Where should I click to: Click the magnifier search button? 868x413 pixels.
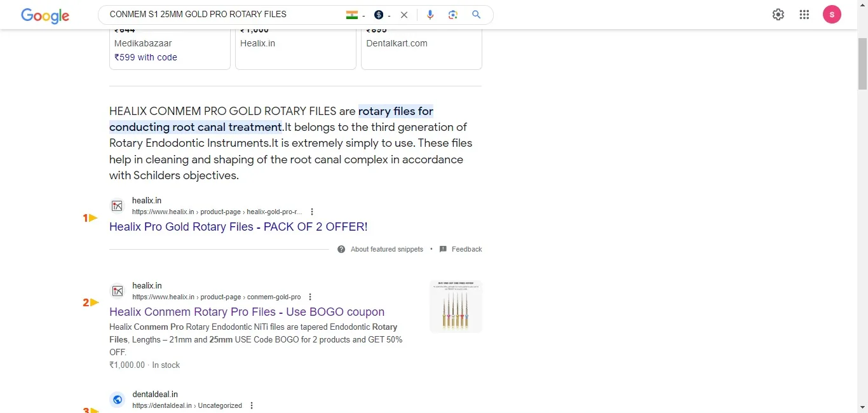(x=477, y=15)
